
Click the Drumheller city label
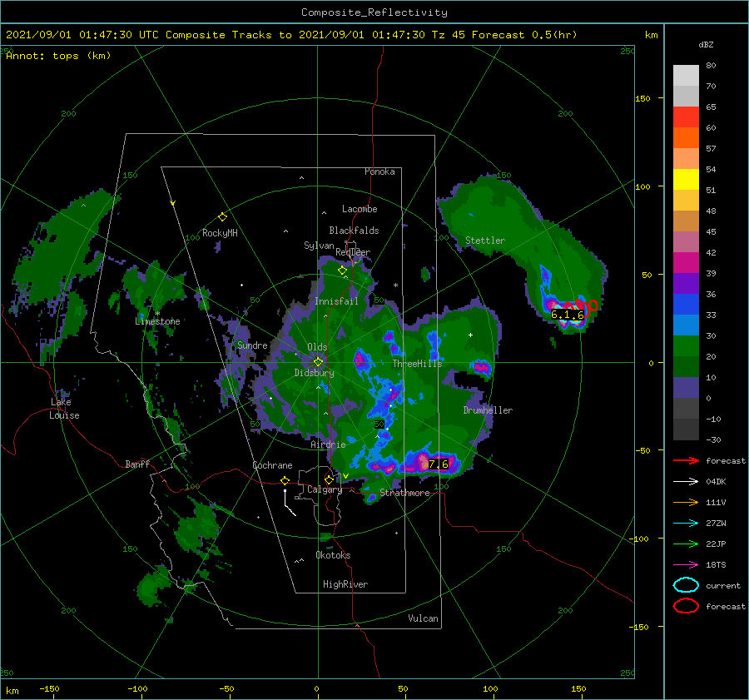click(488, 410)
